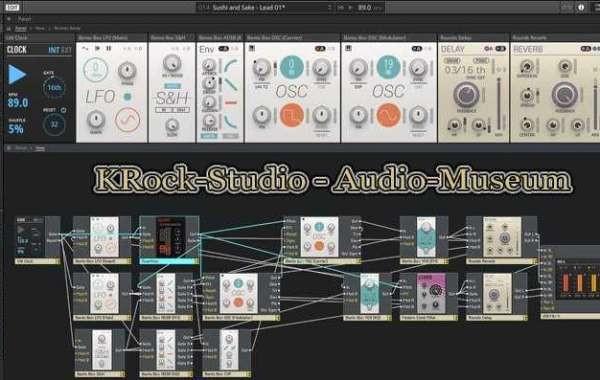Click the teal pitch display on Modulator OSC
Screen dimensions: 600x380
point(388,67)
